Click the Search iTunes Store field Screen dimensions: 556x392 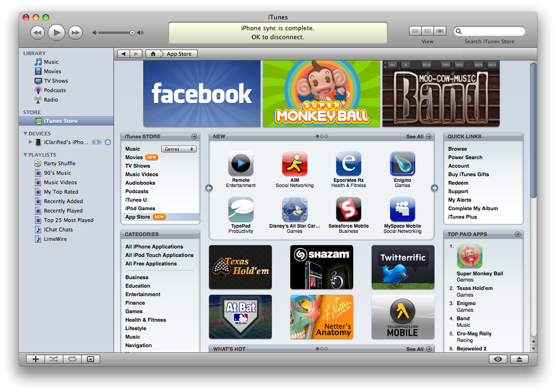(x=489, y=31)
